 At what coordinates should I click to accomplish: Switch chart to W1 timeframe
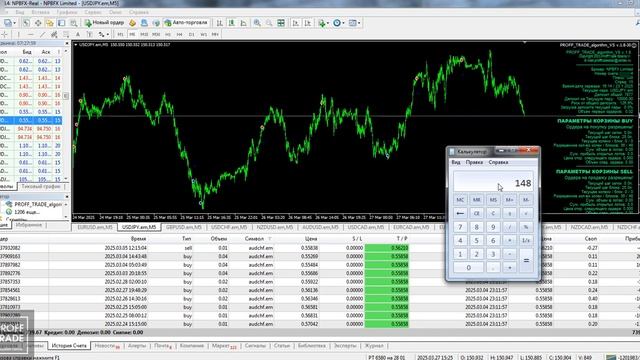click(203, 35)
